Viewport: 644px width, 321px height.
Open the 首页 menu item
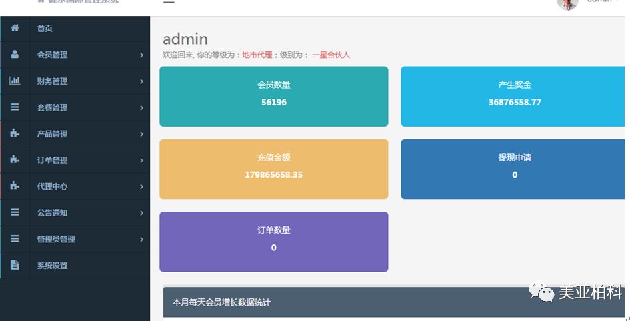coord(75,29)
